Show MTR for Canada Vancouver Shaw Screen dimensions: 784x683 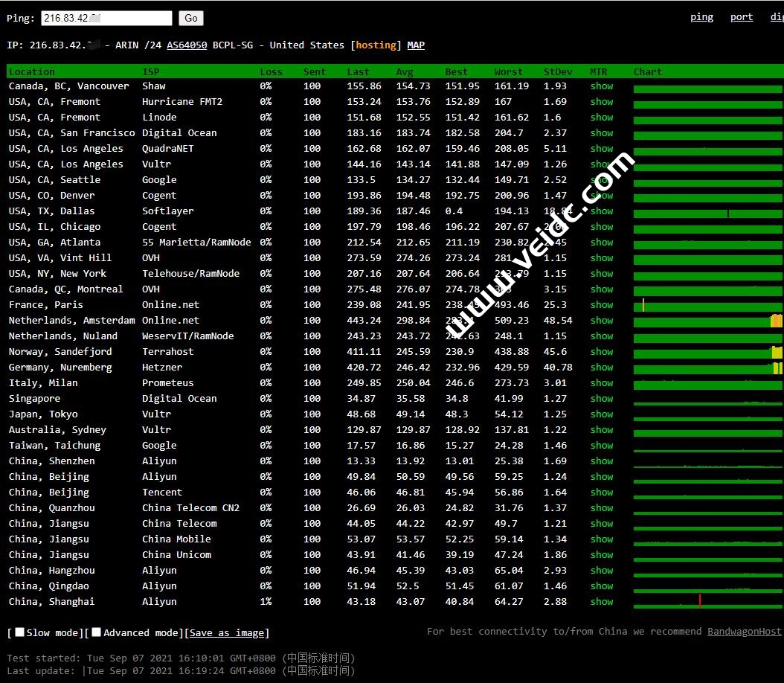click(602, 86)
